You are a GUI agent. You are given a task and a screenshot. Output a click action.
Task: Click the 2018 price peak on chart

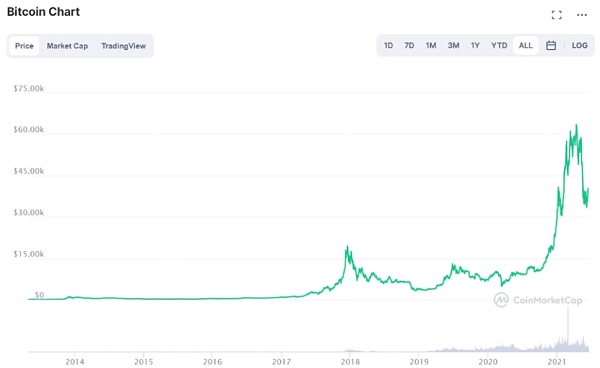pyautogui.click(x=347, y=247)
